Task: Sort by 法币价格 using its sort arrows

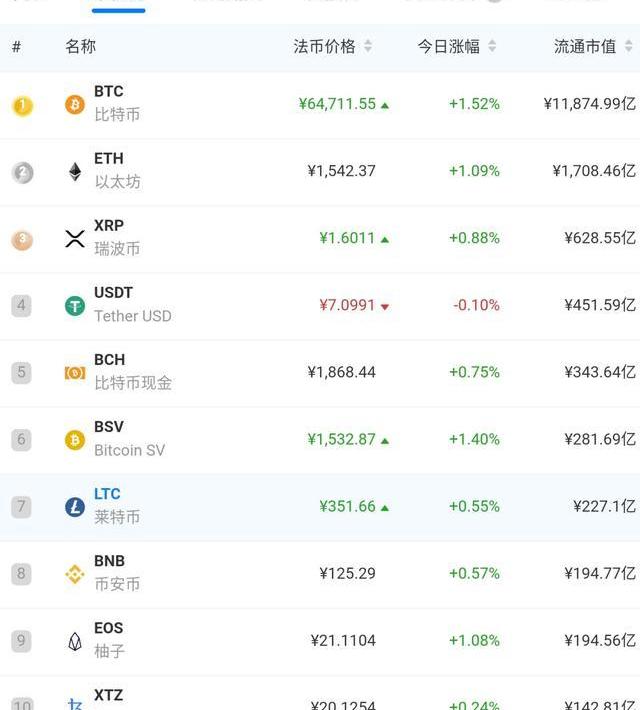Action: coord(368,46)
